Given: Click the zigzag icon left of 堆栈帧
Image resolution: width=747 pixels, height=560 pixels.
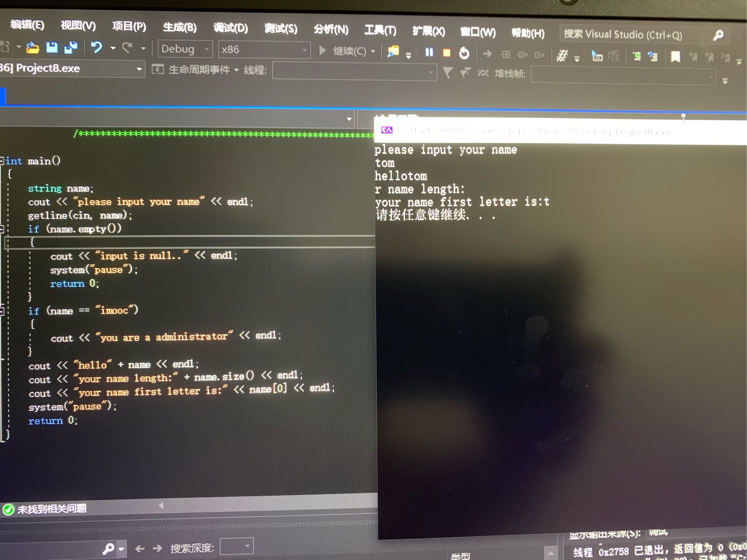Looking at the screenshot, I should pyautogui.click(x=483, y=73).
